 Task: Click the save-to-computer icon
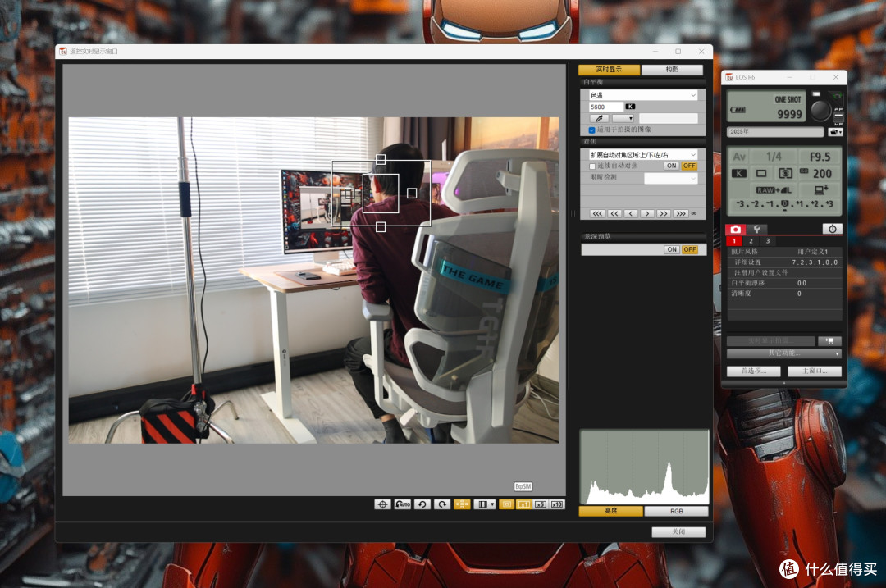820,189
